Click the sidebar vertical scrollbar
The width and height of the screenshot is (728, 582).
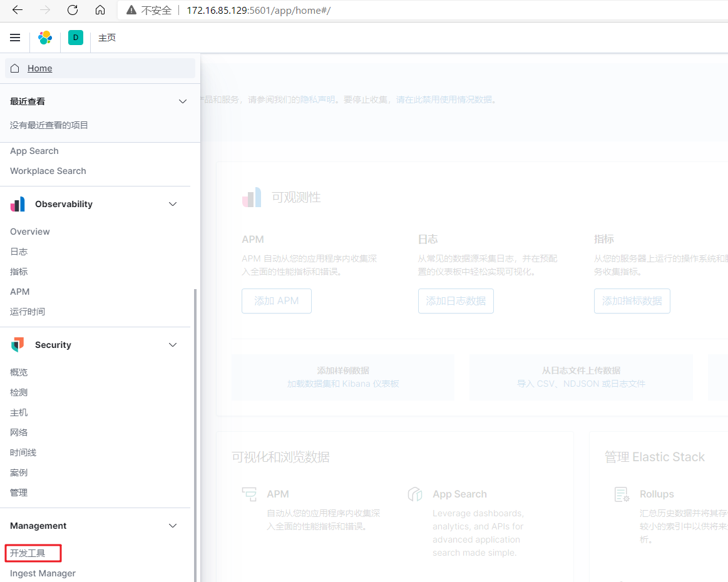(195, 436)
